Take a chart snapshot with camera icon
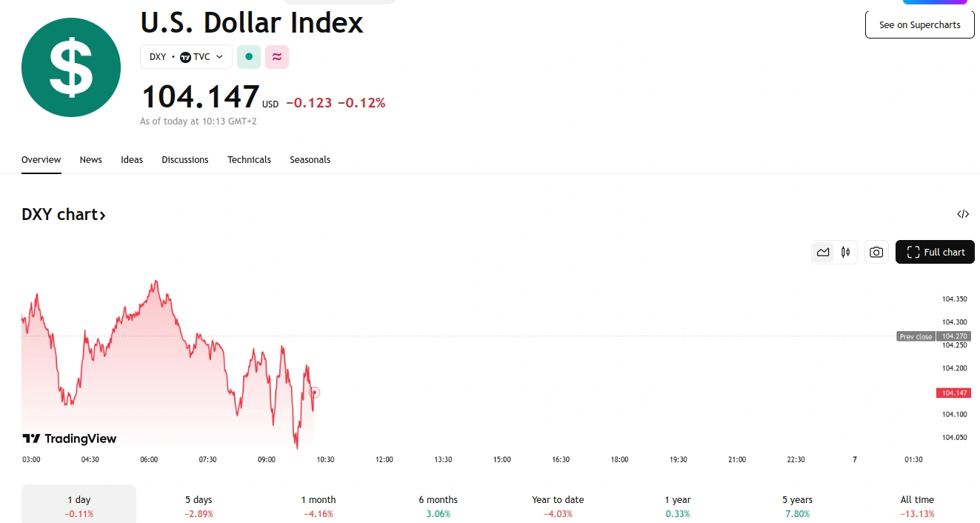 point(876,253)
